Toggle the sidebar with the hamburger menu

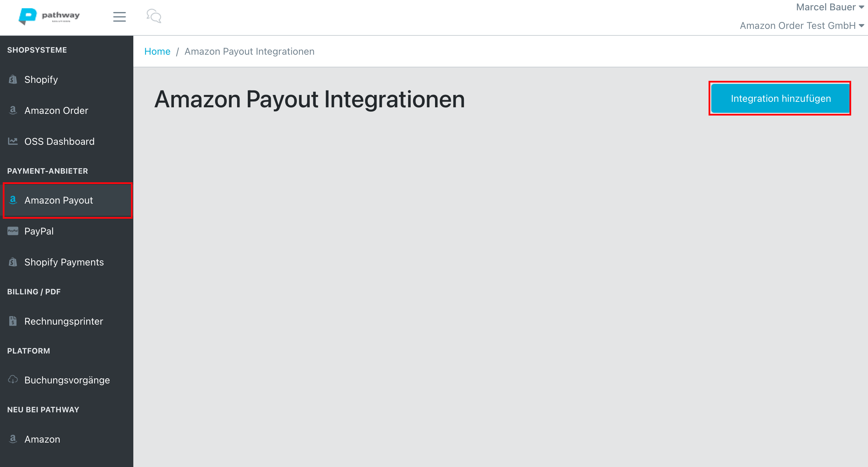119,17
